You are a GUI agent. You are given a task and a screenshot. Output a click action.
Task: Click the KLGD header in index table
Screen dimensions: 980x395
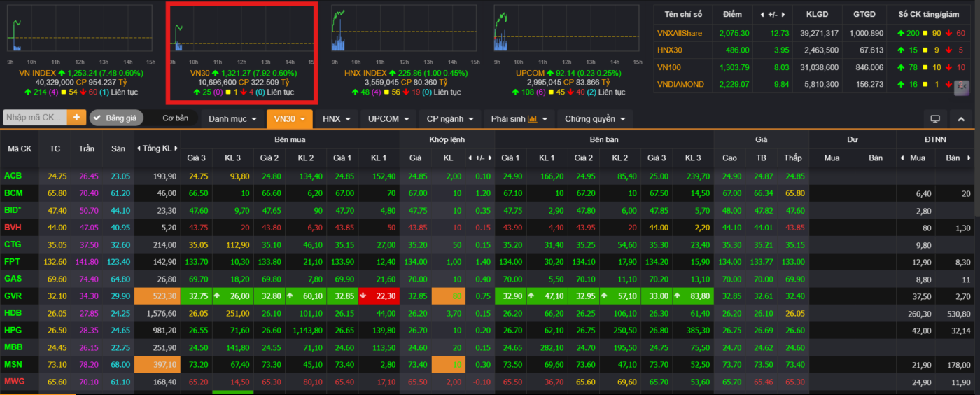[816, 14]
